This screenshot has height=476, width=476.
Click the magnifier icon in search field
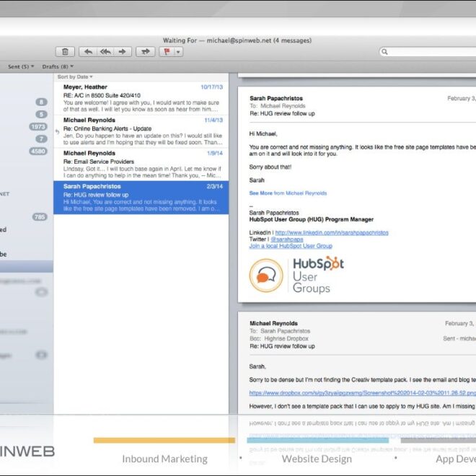[386, 52]
